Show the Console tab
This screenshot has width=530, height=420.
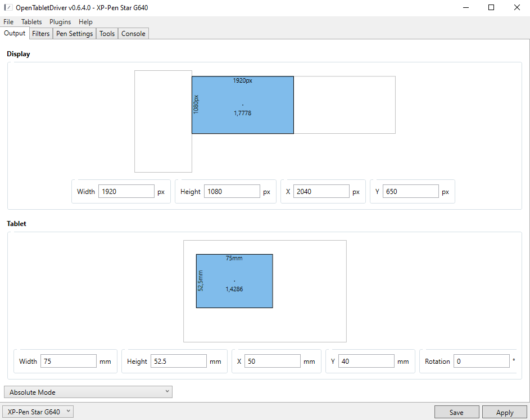click(x=133, y=34)
